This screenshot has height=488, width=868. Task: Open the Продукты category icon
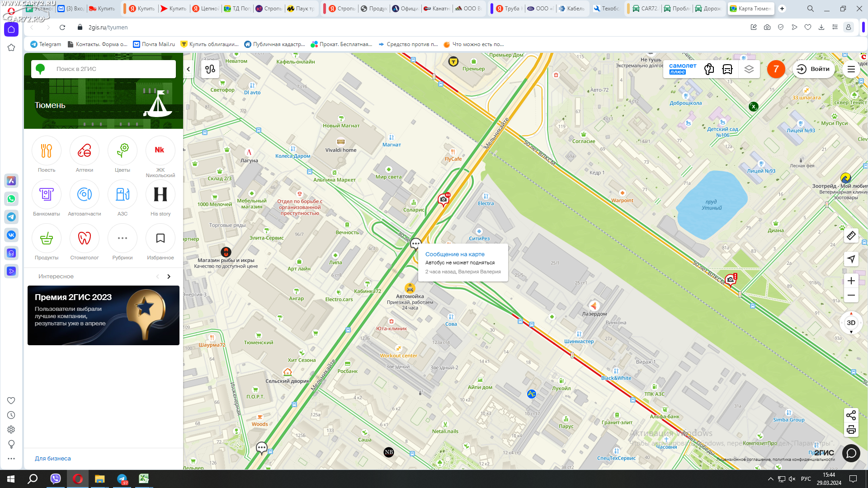pos(47,238)
